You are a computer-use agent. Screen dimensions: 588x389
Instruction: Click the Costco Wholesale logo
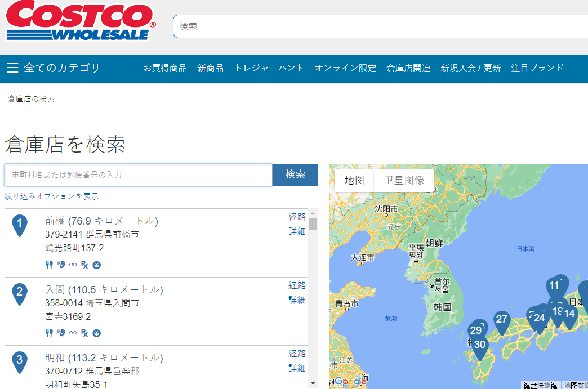(x=81, y=21)
